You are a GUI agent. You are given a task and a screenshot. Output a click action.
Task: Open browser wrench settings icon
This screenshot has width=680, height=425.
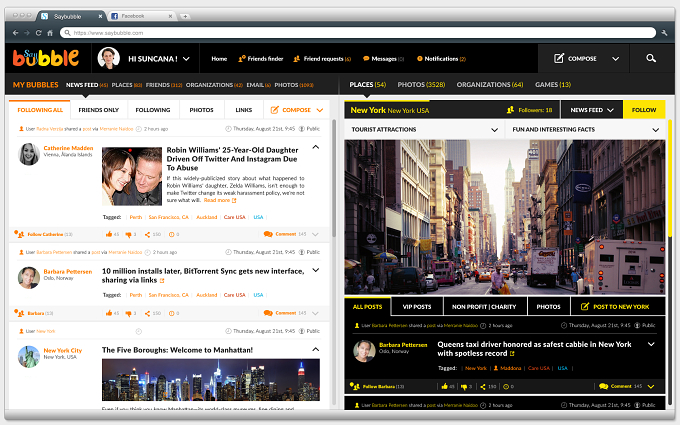664,33
